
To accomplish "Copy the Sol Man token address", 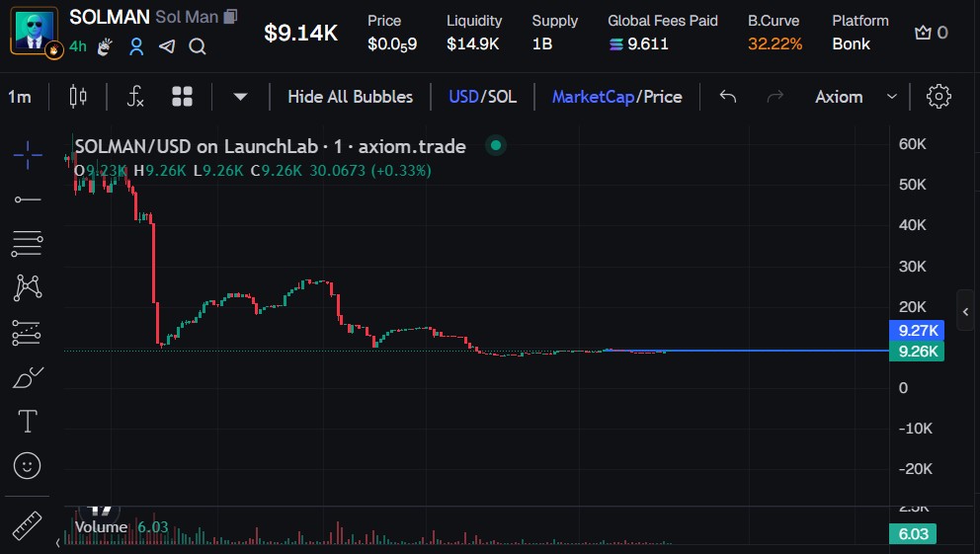I will [x=230, y=16].
